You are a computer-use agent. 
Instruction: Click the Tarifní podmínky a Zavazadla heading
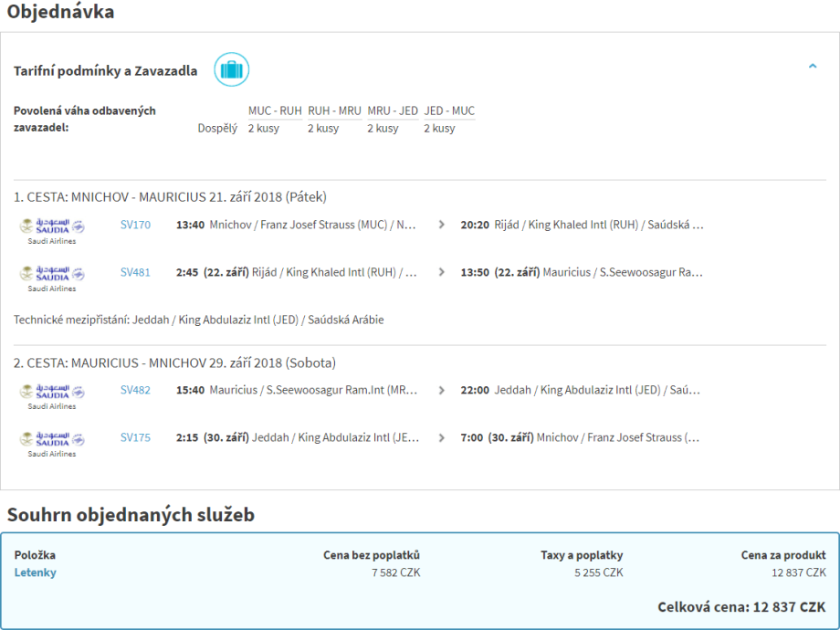[105, 71]
